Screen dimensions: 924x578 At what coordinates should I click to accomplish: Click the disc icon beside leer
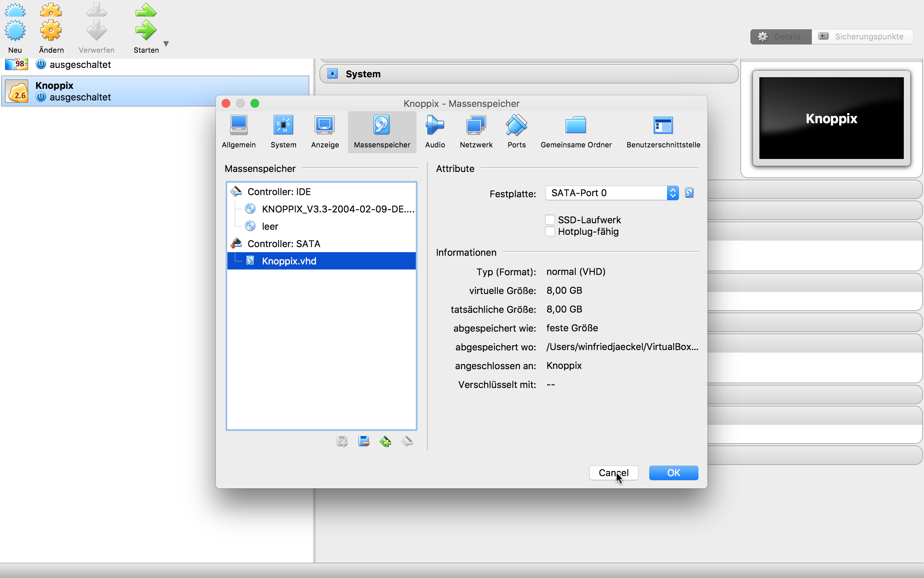[x=250, y=226]
